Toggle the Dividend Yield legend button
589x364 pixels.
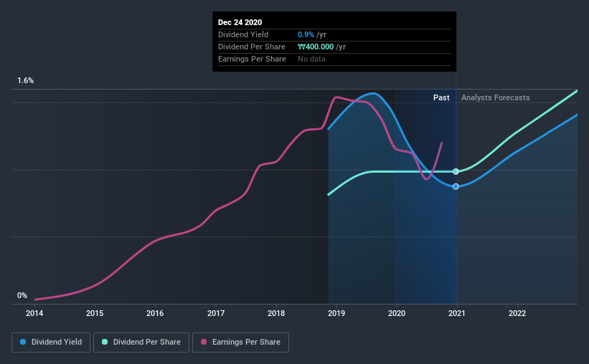(51, 343)
